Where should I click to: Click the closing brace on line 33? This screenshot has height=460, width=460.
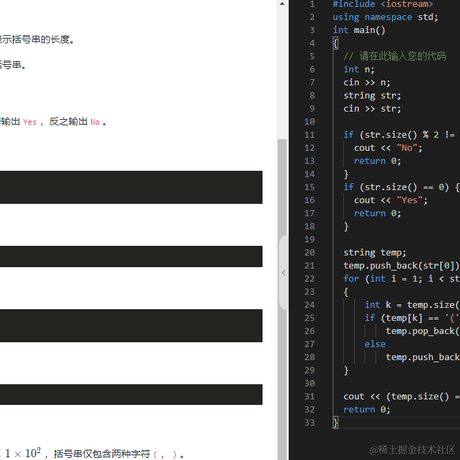(x=335, y=422)
